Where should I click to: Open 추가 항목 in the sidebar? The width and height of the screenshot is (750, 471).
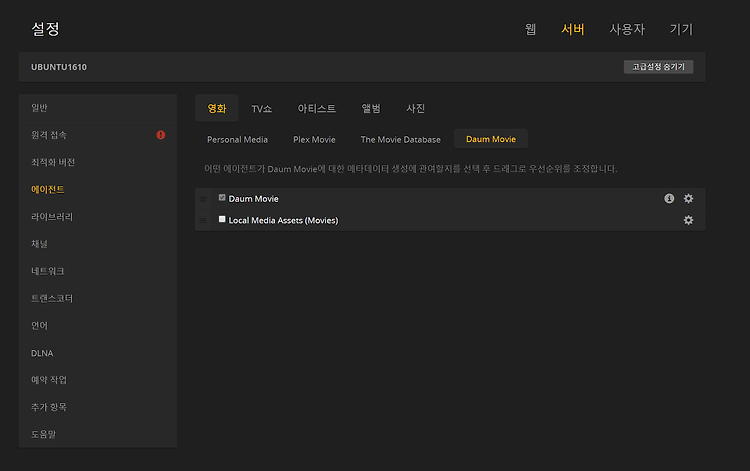[98, 407]
